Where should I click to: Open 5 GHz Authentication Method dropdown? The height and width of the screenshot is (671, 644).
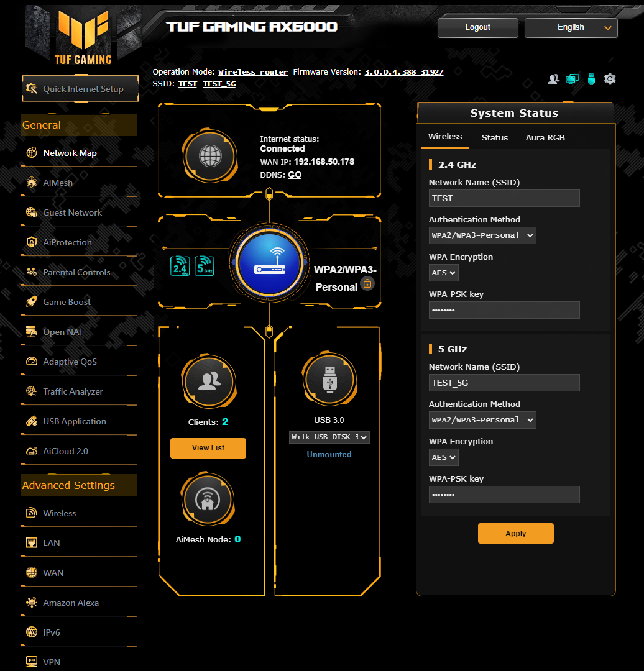click(482, 420)
